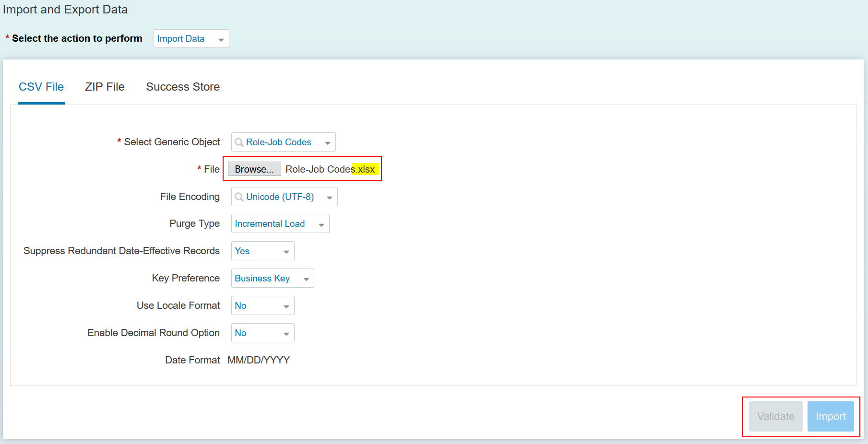
Task: Switch to the CSV File tab
Action: pos(41,87)
